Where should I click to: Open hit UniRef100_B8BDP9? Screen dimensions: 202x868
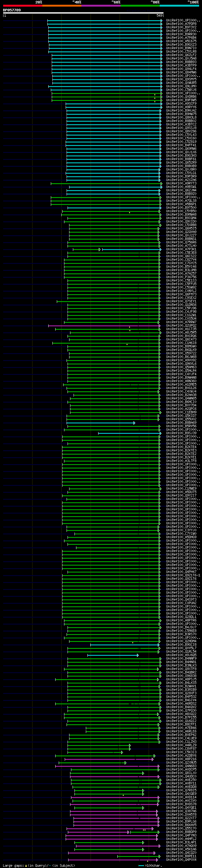coord(181,832)
